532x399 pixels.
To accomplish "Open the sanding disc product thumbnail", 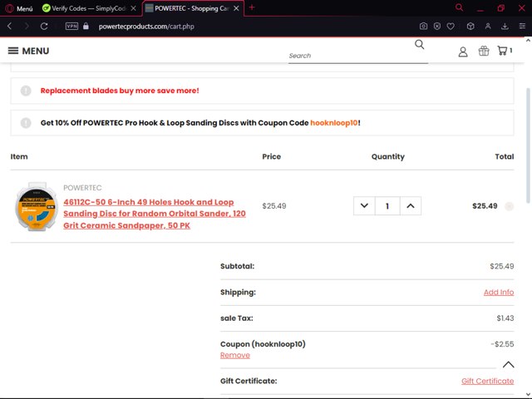I will 36,207.
